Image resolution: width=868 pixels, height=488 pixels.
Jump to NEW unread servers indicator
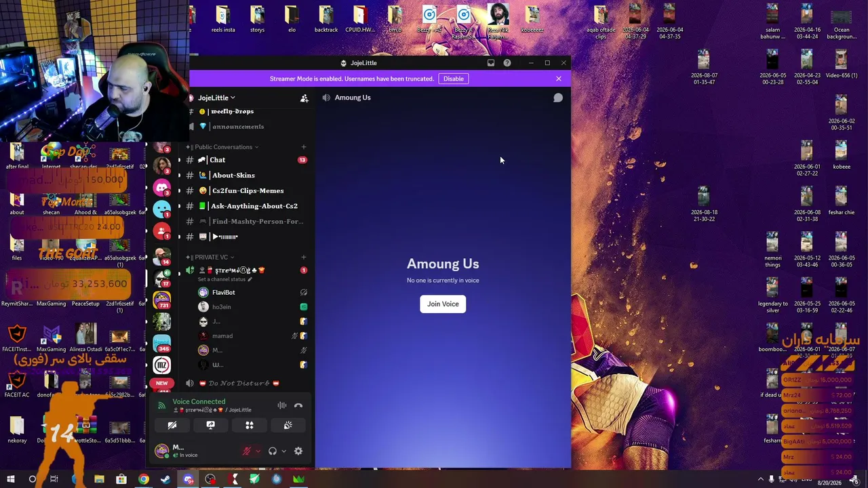pos(161,384)
